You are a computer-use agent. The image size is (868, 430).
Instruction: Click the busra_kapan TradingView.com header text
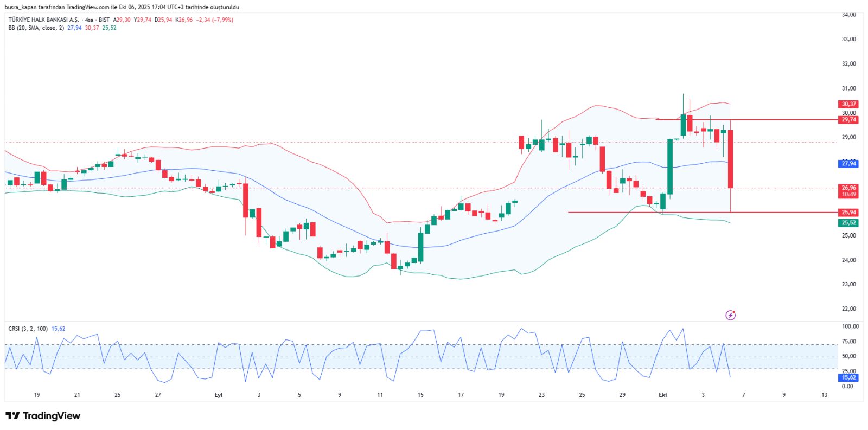coord(122,7)
